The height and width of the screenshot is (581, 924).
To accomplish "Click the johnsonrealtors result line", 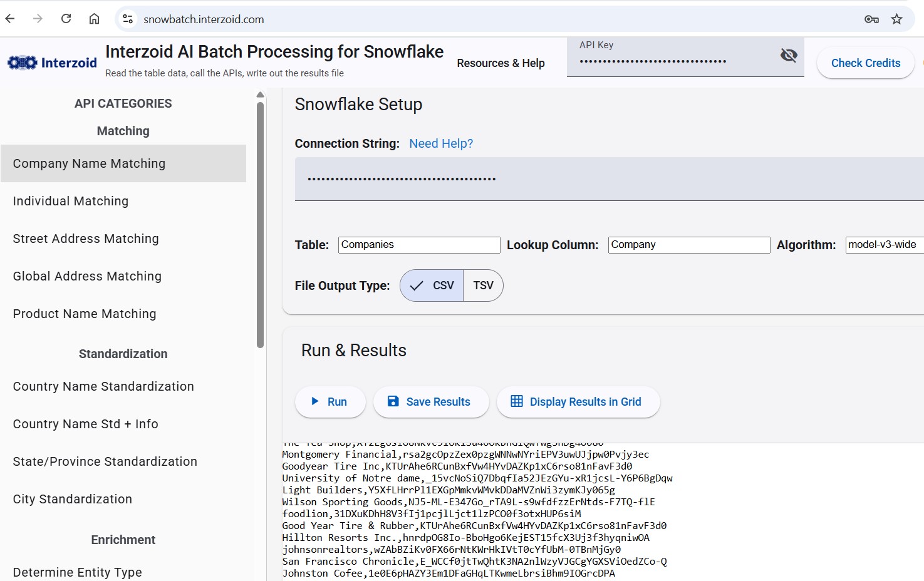I will click(x=452, y=550).
